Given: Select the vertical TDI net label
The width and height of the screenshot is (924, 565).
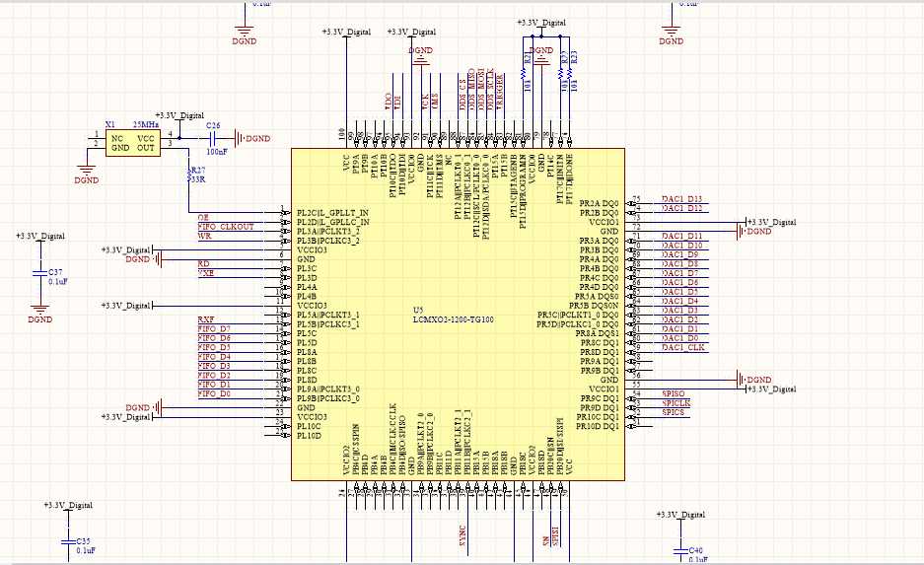Looking at the screenshot, I should pyautogui.click(x=397, y=103).
